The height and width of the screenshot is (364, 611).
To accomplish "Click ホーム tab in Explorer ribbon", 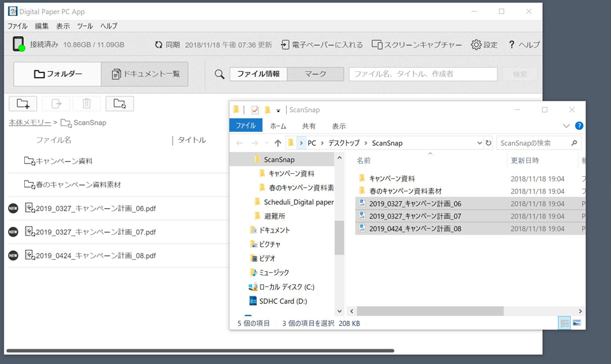I will [x=278, y=126].
